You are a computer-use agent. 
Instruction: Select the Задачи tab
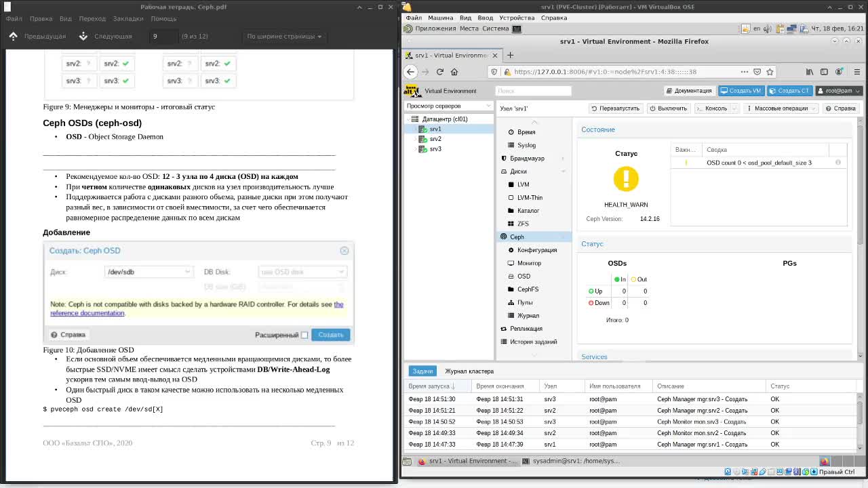pos(422,371)
